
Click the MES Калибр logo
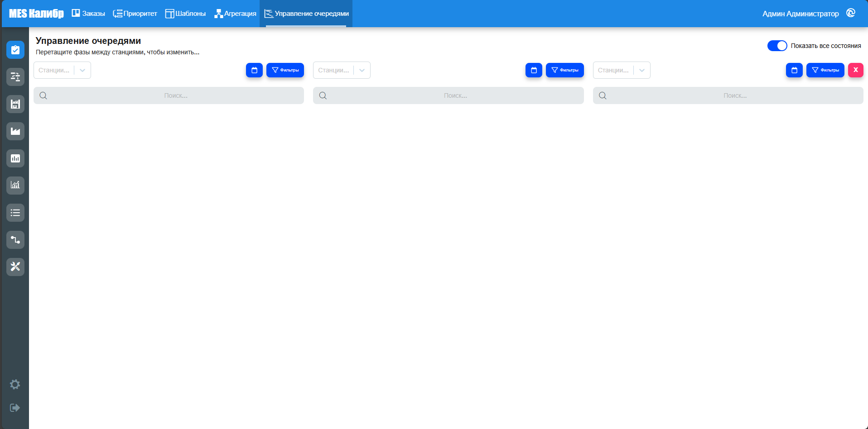coord(36,14)
